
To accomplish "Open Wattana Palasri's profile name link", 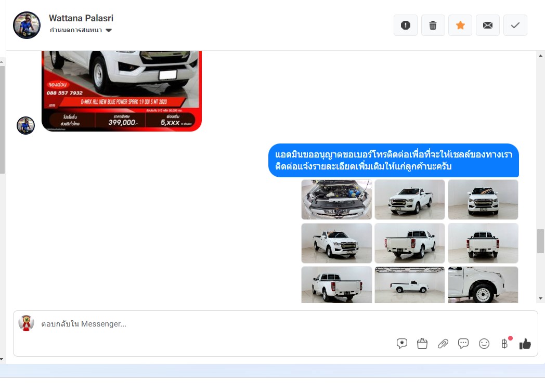I will click(81, 18).
